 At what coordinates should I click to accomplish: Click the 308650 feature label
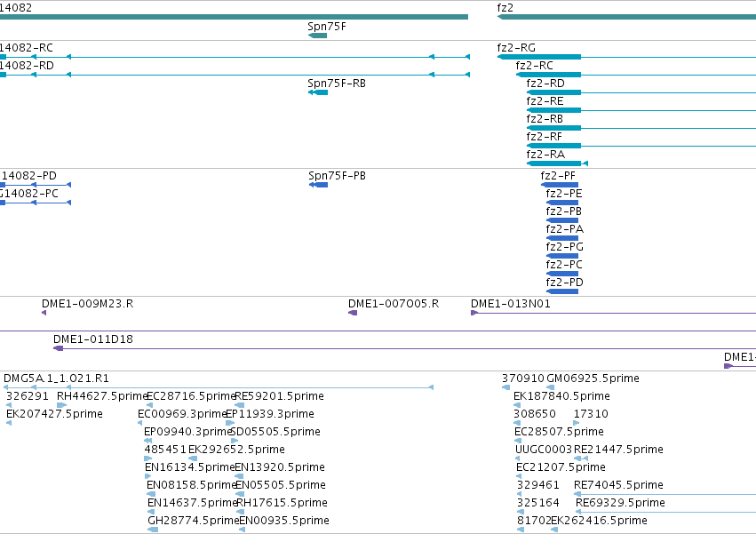coord(535,414)
